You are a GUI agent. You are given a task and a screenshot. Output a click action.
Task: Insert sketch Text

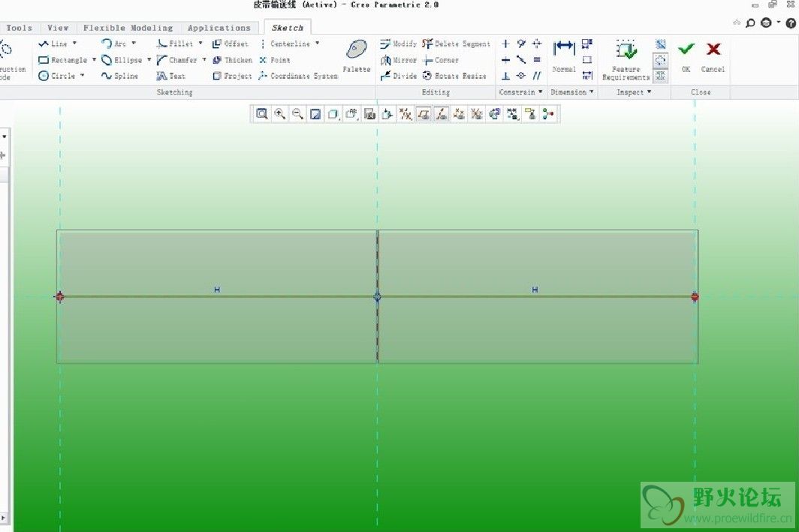(170, 76)
